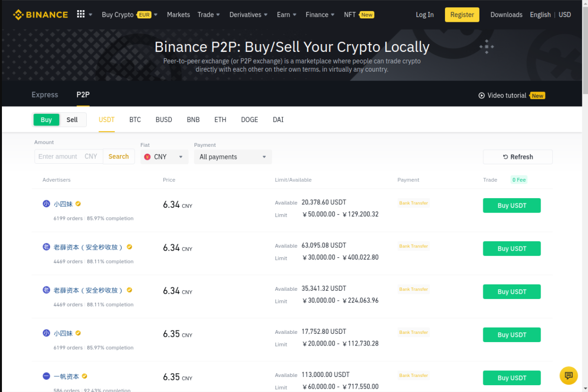Open the Downloads link
This screenshot has height=392, width=588.
point(507,15)
